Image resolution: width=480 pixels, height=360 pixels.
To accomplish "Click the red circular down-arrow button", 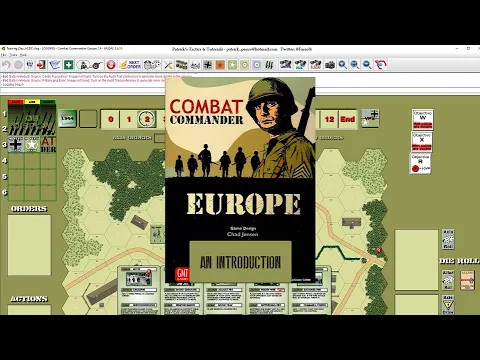I will coord(111,65).
